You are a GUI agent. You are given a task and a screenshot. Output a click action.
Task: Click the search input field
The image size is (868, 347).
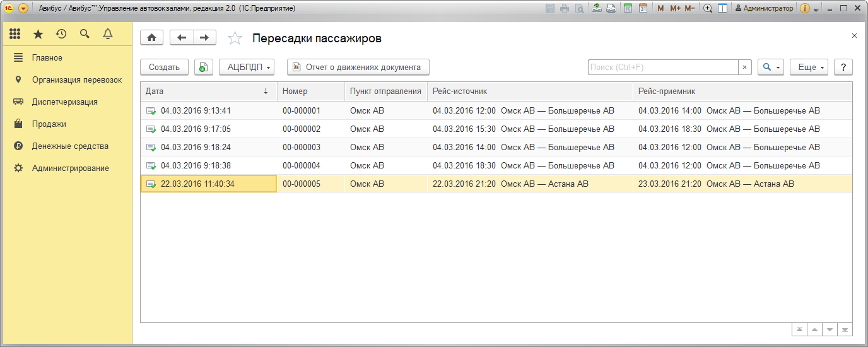pos(662,68)
